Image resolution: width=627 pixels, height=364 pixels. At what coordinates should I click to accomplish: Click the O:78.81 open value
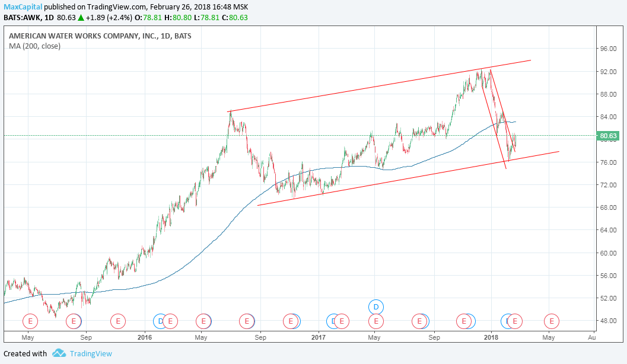pyautogui.click(x=148, y=18)
